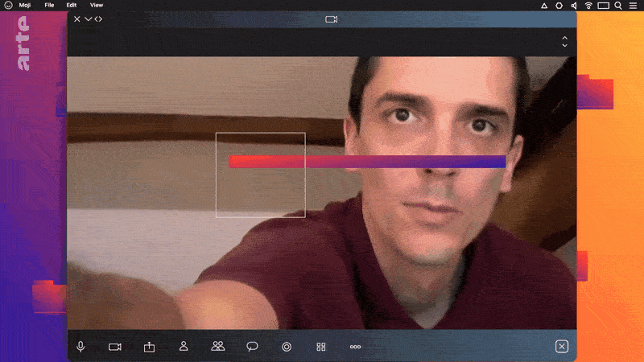Show the group participants icon
This screenshot has height=362, width=644.
click(217, 347)
